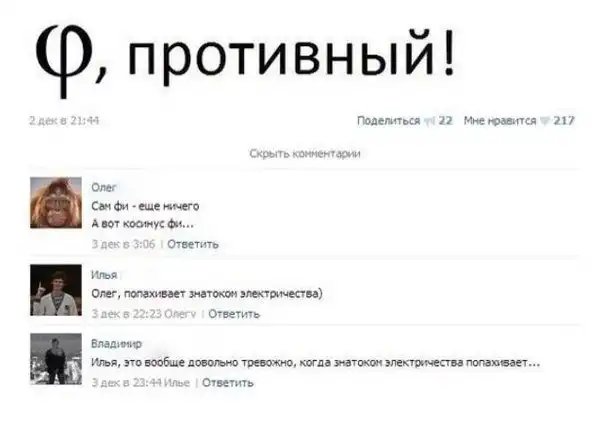Screen dimensions: 604x424
Task: Click the likes count 217
Action: (564, 121)
